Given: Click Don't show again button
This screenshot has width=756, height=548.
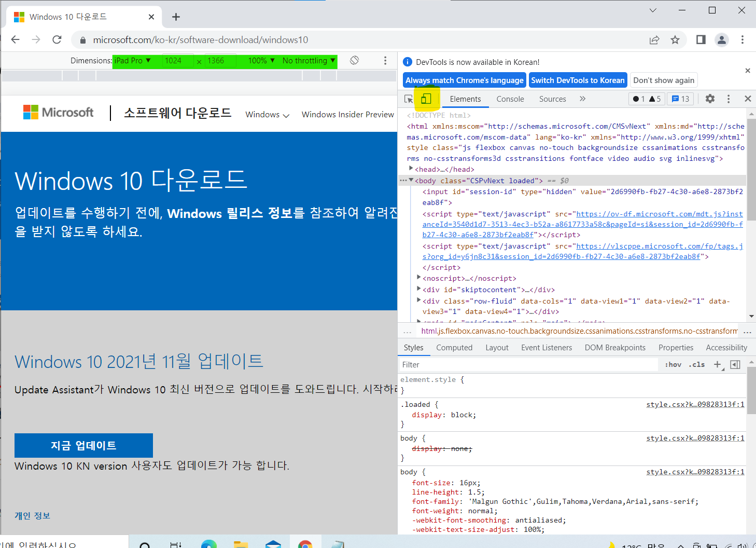Looking at the screenshot, I should point(664,80).
